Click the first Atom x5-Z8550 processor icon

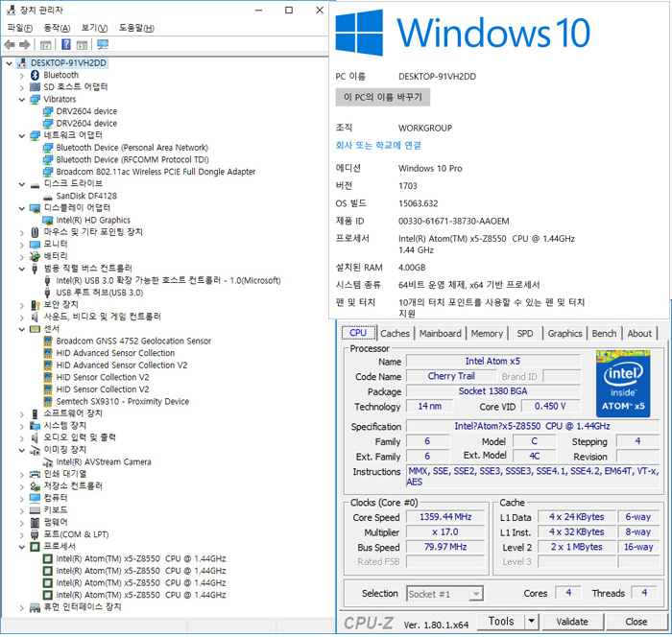tap(48, 559)
